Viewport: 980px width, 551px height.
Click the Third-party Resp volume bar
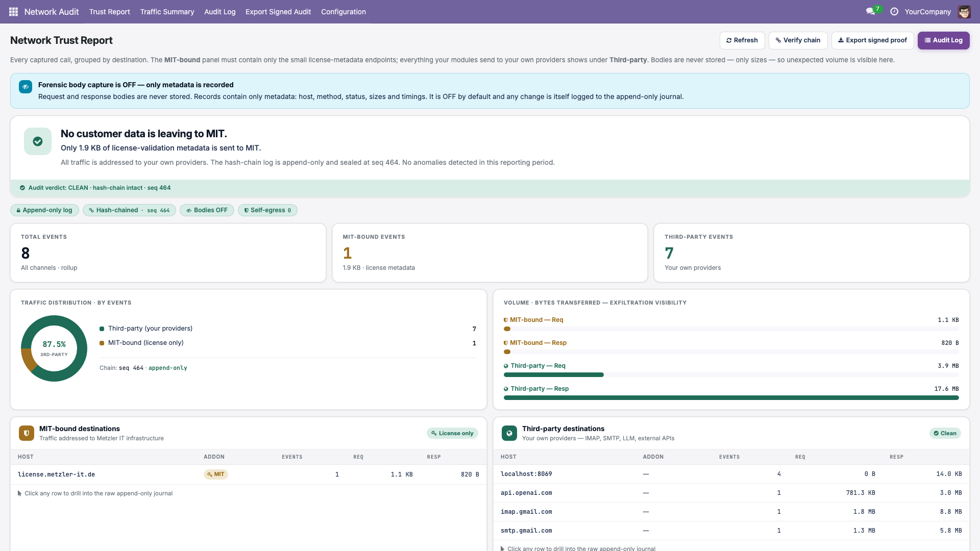click(x=731, y=397)
